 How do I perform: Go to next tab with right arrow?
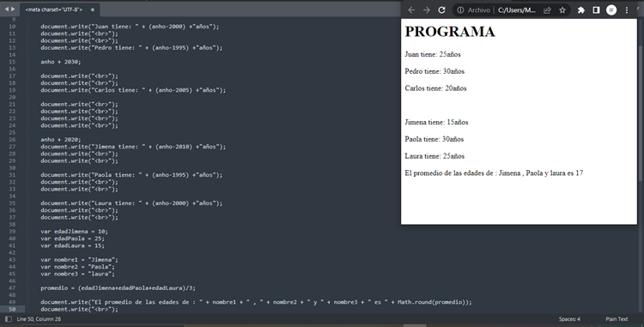click(x=13, y=9)
